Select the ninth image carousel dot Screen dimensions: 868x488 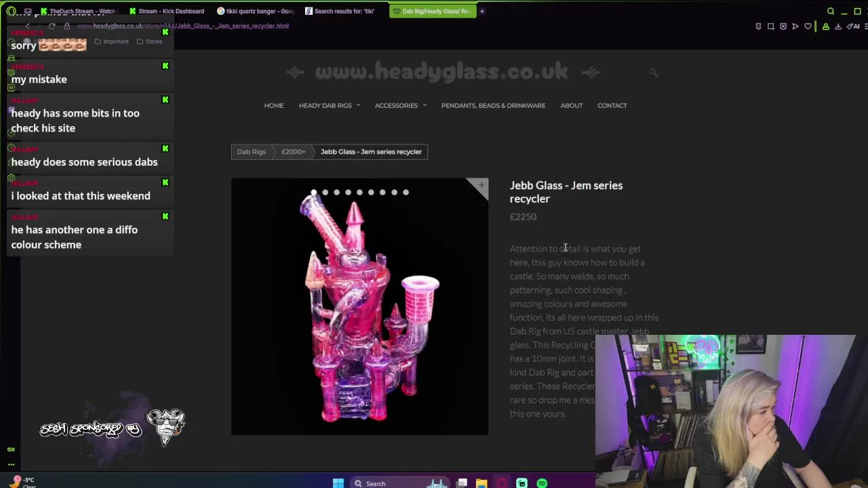tap(406, 192)
